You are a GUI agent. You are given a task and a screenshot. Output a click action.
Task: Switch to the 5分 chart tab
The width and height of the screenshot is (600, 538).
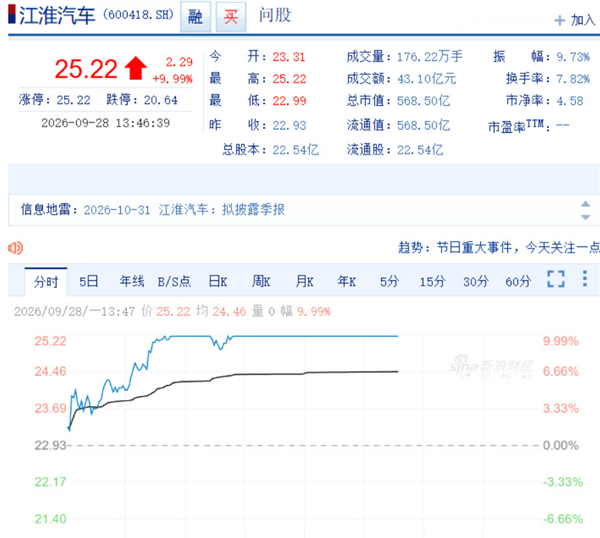(390, 282)
